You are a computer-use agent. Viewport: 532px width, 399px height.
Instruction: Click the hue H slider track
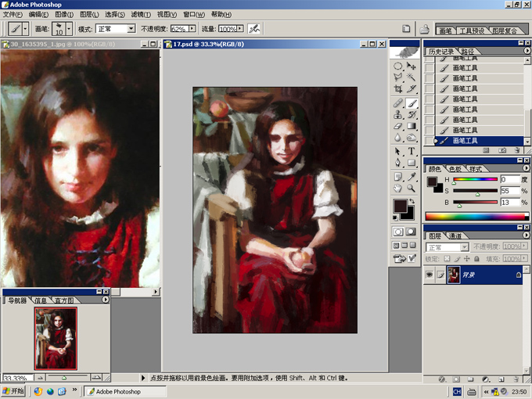tap(475, 179)
